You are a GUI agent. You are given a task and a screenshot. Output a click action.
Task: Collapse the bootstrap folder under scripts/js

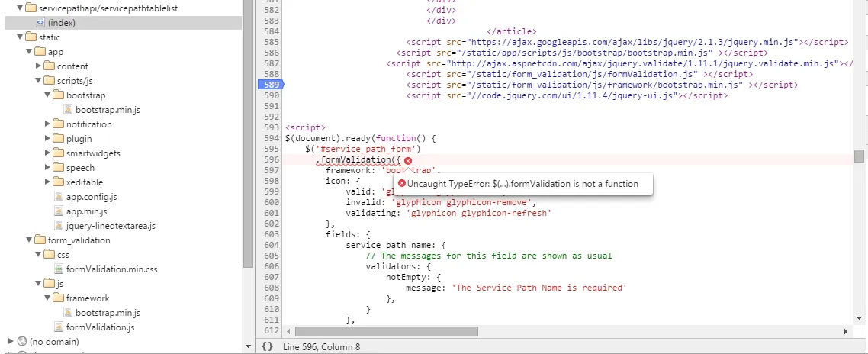pyautogui.click(x=47, y=95)
